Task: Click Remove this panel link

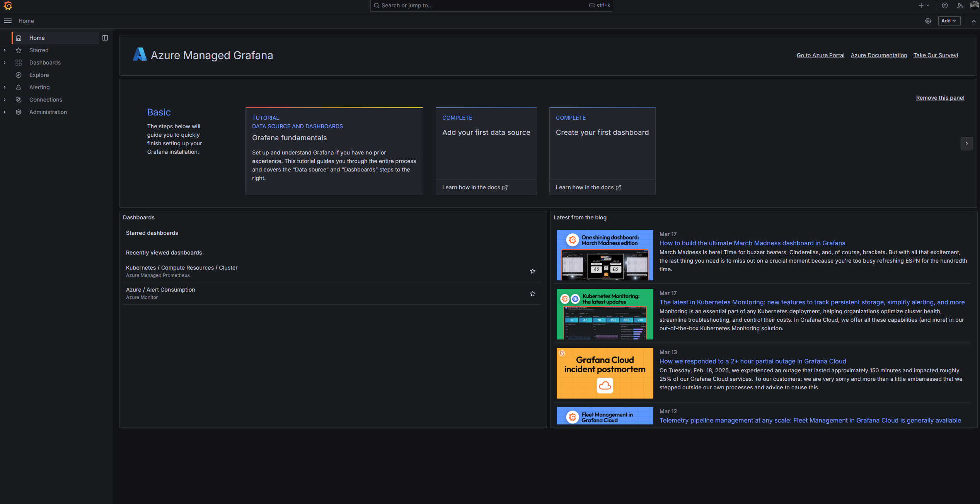Action: click(940, 98)
